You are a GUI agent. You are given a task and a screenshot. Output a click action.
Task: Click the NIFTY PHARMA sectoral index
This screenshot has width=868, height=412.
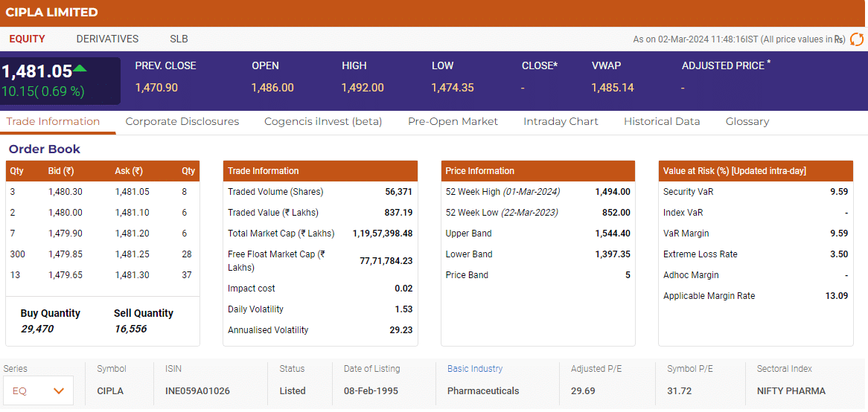pyautogui.click(x=791, y=390)
